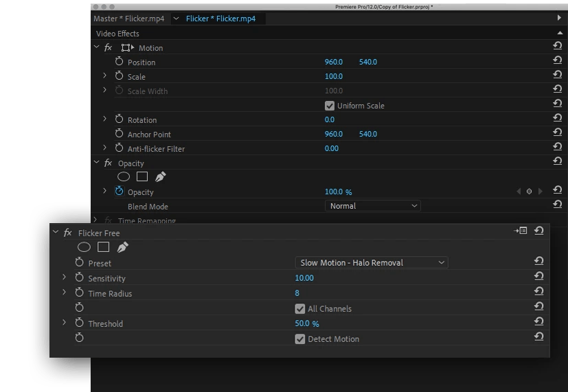Select the Flicker * Flicker.mp4 tab
The image size is (568, 392).
(x=220, y=19)
